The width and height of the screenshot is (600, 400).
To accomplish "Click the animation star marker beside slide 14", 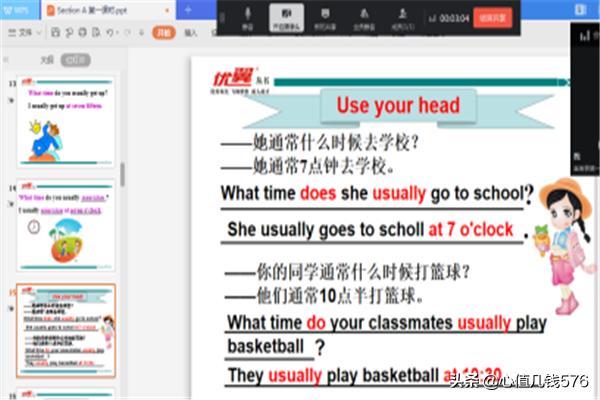I will click(x=11, y=204).
